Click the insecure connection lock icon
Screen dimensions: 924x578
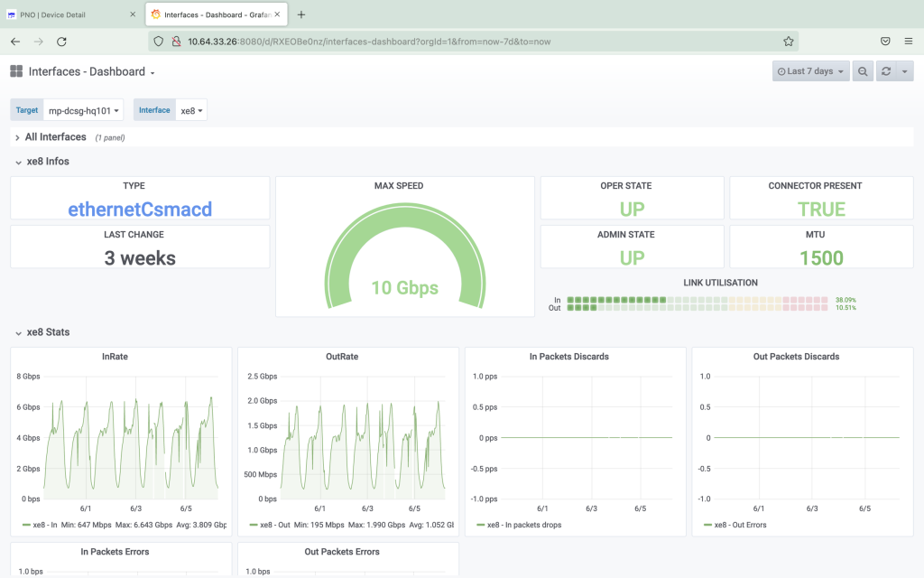pos(176,42)
